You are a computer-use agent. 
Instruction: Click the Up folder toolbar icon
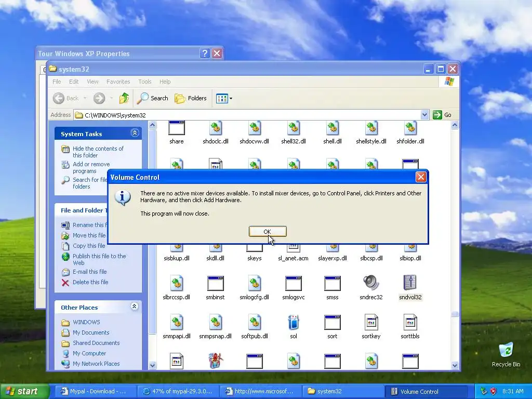(124, 98)
